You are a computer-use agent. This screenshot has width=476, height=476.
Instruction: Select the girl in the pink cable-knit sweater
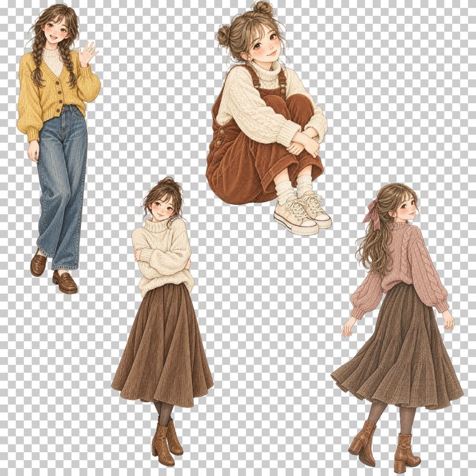click(397, 328)
